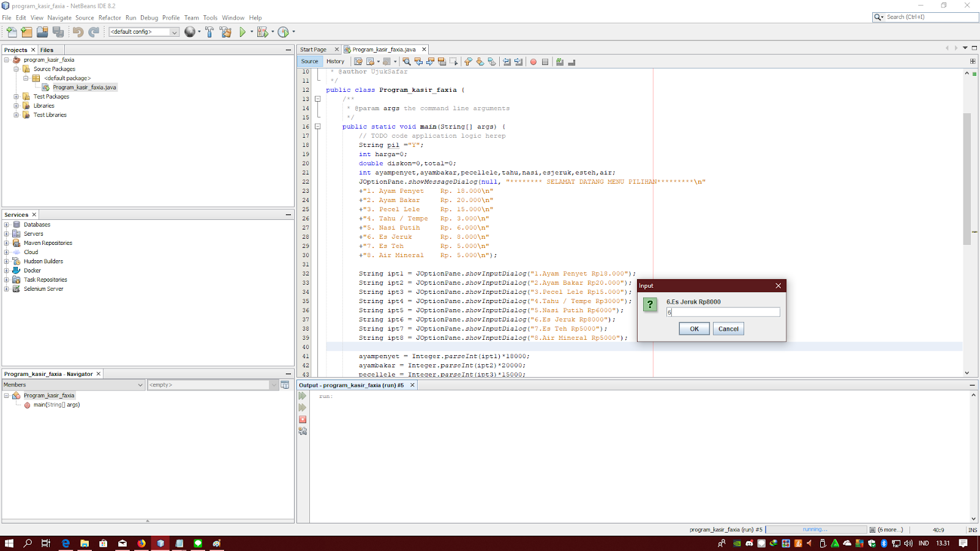Click the Shift Line Left icon

click(507, 62)
